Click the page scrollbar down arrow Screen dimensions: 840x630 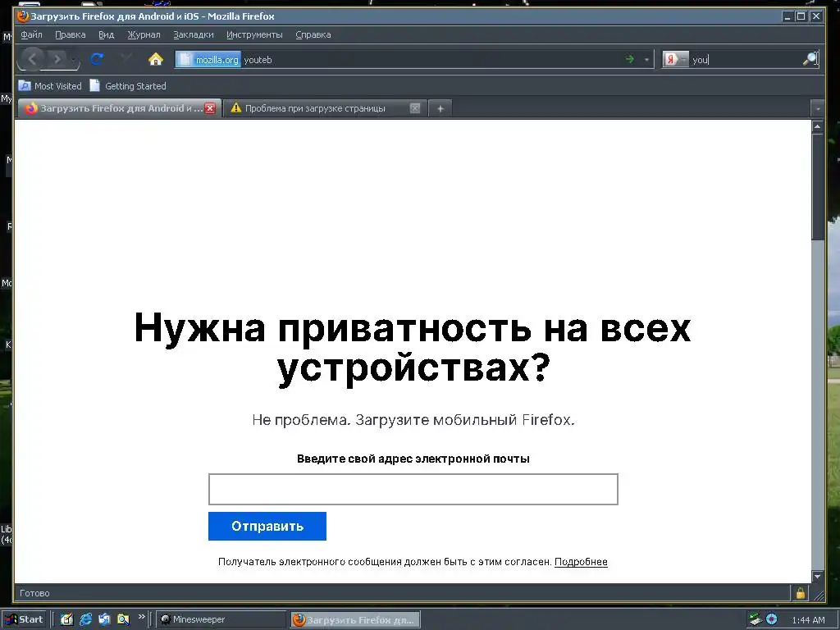pos(818,577)
